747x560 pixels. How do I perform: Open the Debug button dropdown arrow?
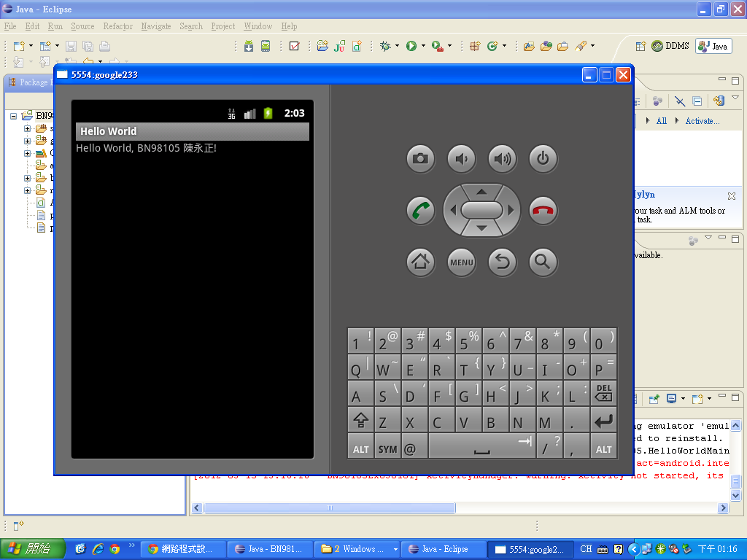point(396,46)
